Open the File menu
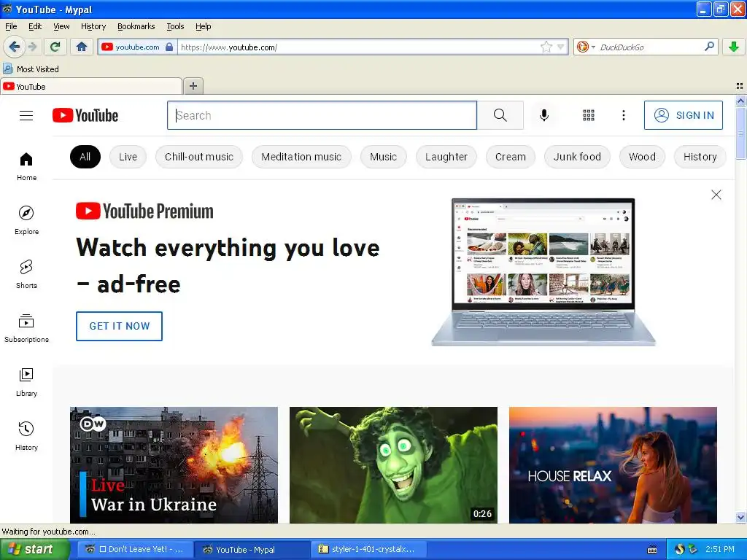747x560 pixels. [x=11, y=26]
